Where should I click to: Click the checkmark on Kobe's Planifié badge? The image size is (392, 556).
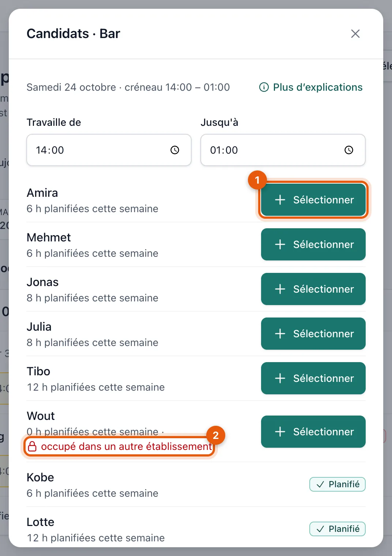pos(320,484)
